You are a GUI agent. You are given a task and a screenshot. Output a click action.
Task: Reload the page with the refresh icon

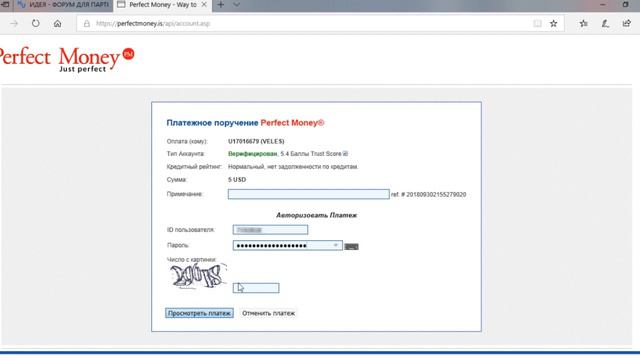[36, 23]
